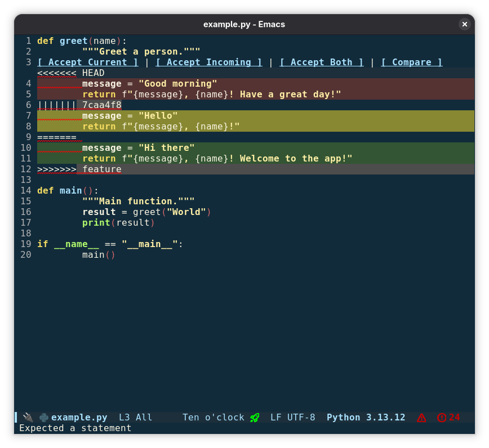This screenshot has width=489, height=448.
Task: Click the <<<<<<< HEAD conflict marker line
Action: pos(71,73)
